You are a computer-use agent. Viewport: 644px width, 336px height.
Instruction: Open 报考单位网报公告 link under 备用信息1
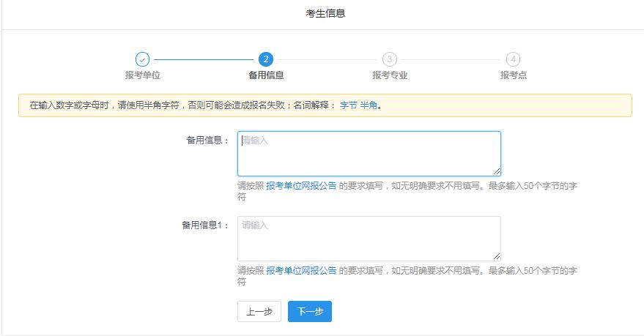tap(301, 271)
